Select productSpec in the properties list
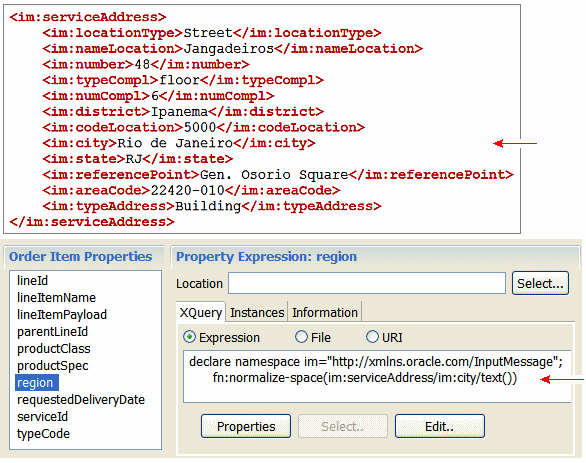 click(53, 365)
